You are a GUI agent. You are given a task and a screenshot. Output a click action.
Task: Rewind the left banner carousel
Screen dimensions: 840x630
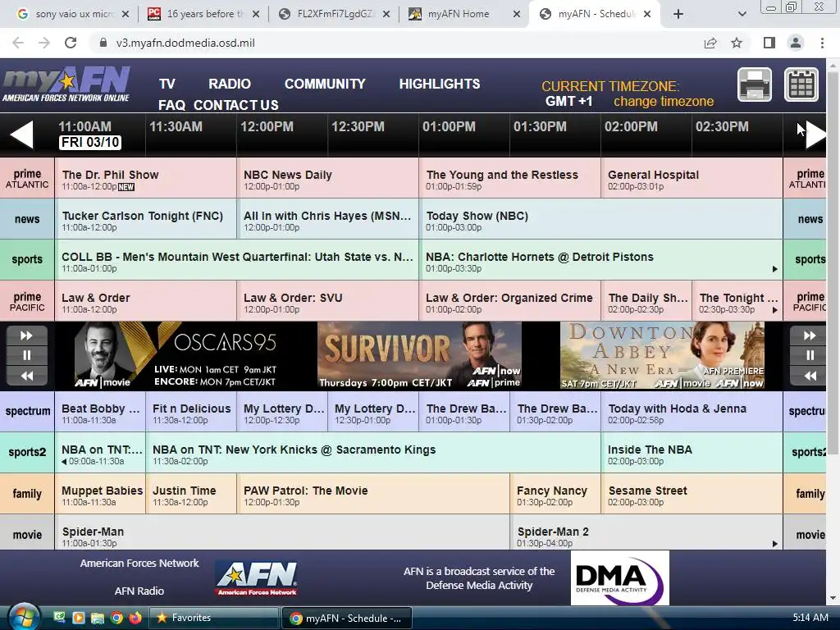[x=27, y=376]
